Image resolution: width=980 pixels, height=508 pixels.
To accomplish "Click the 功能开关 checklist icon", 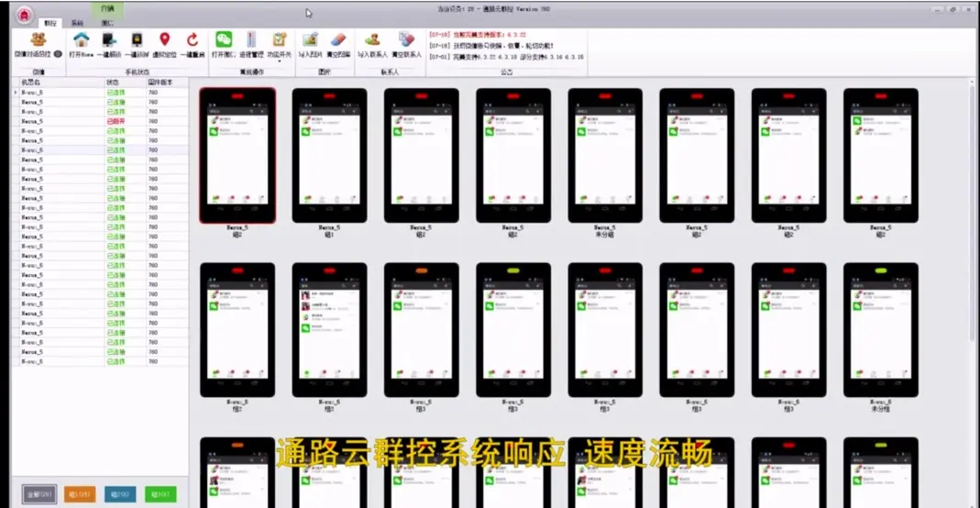I will (x=280, y=40).
